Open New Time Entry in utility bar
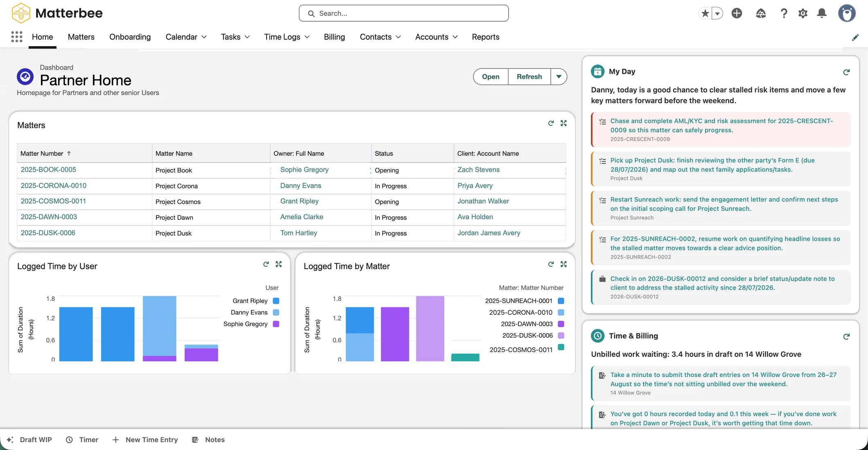The image size is (868, 450). click(145, 440)
